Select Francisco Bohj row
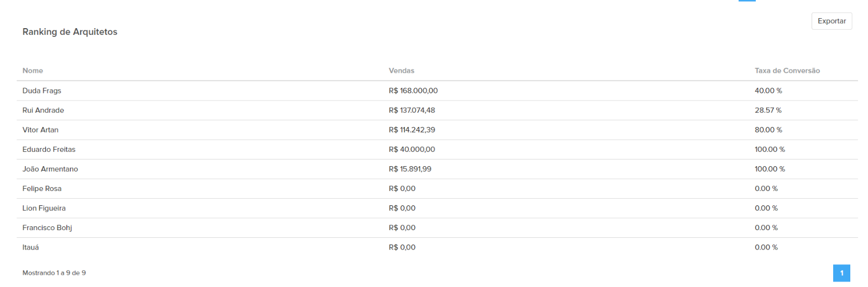 click(47, 228)
